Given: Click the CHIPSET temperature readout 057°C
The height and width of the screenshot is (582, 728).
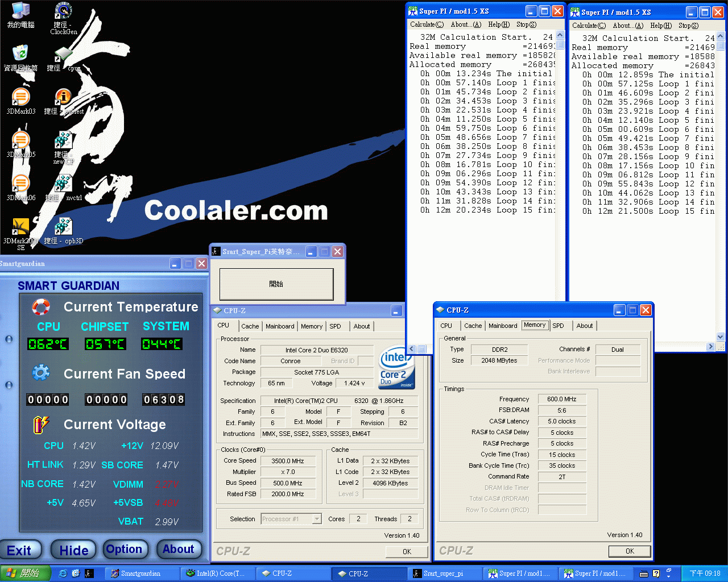Looking at the screenshot, I should click(105, 344).
